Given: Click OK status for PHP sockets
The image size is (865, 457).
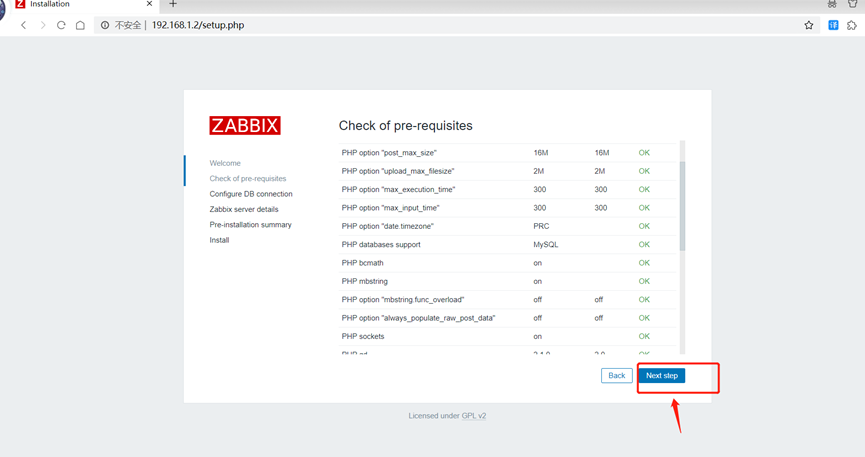Looking at the screenshot, I should point(644,336).
